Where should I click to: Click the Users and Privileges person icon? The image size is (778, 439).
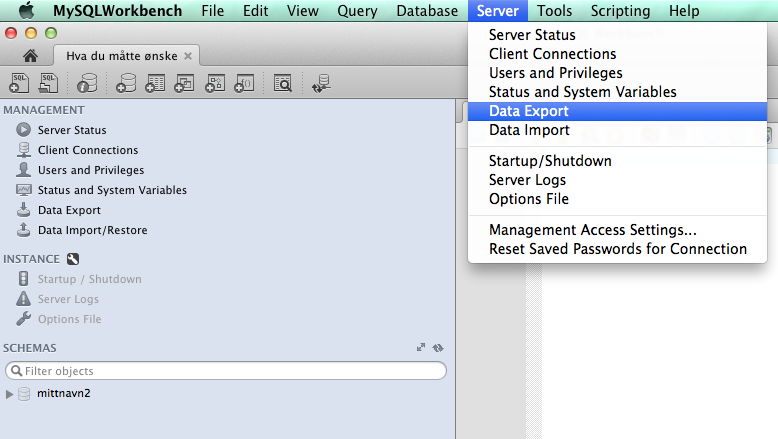pyautogui.click(x=23, y=170)
